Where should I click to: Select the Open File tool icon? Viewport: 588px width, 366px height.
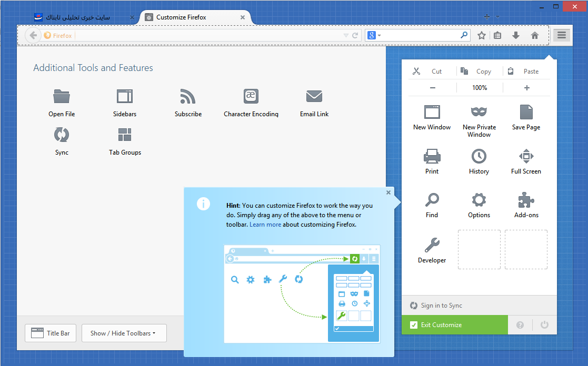click(62, 97)
